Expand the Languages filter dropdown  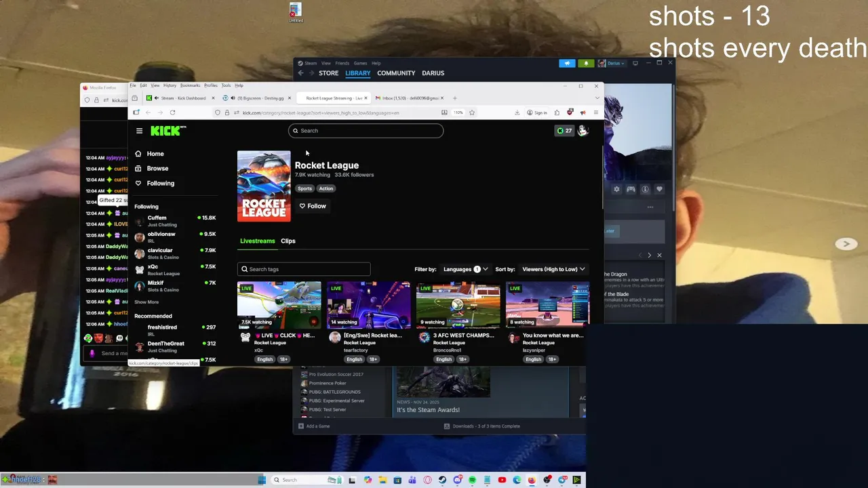[x=465, y=269]
